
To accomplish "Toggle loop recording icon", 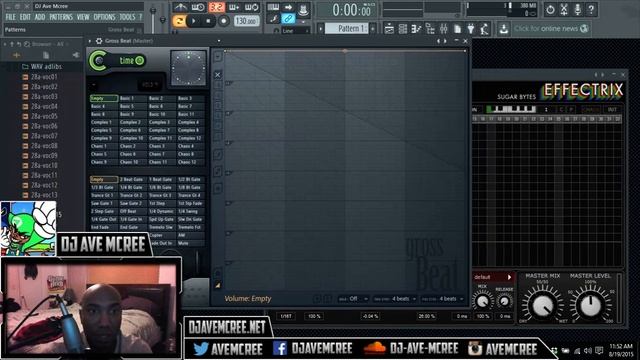I will (x=251, y=7).
